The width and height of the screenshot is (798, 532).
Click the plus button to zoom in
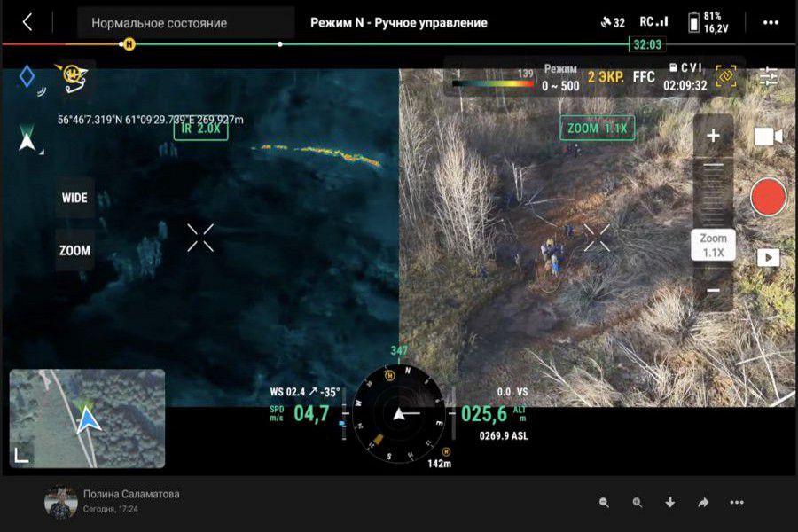click(x=713, y=137)
